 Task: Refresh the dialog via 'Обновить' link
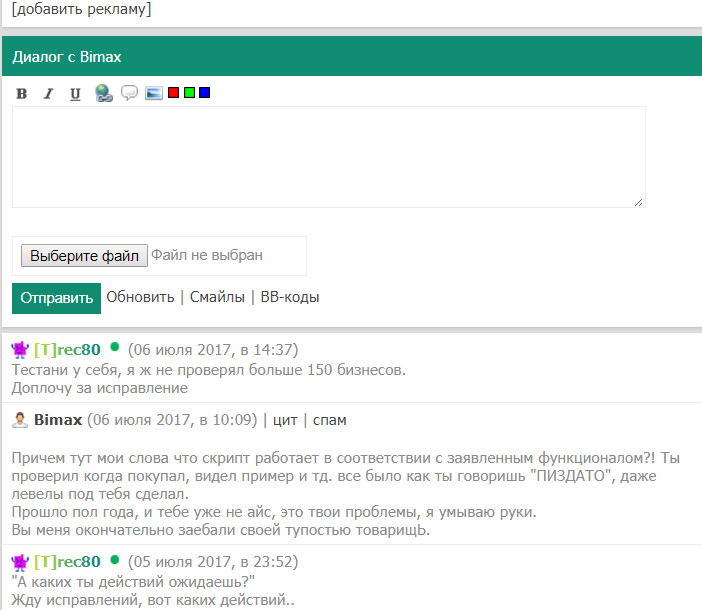140,297
